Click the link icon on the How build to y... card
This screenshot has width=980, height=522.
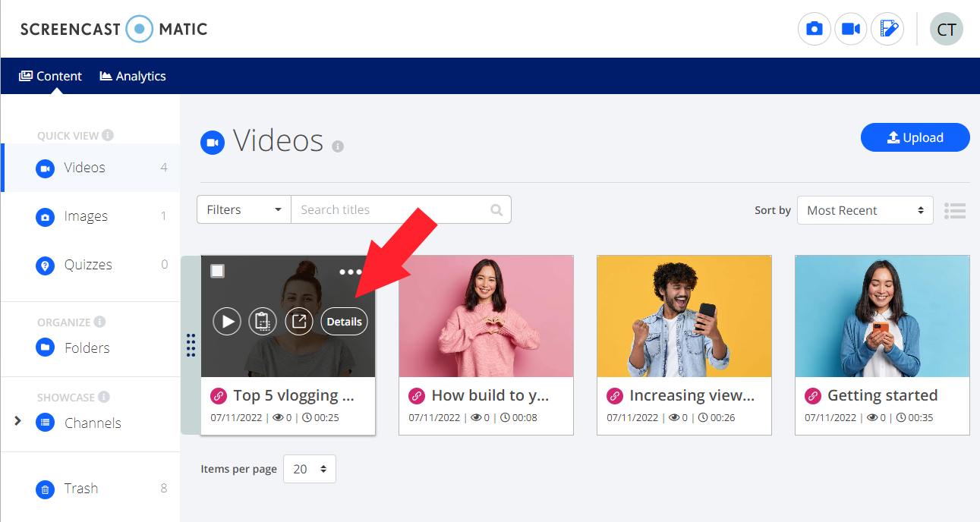point(417,395)
